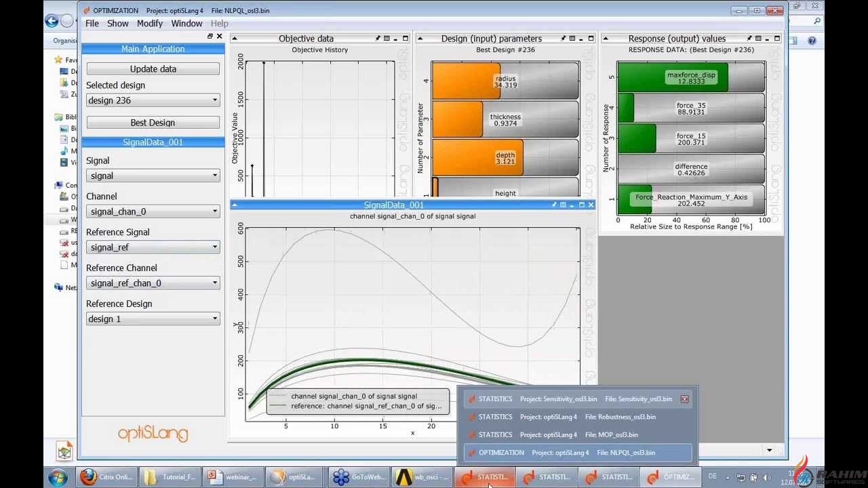Open the Reference Channel dropdown
The height and width of the screenshot is (488, 868).
pyautogui.click(x=153, y=283)
